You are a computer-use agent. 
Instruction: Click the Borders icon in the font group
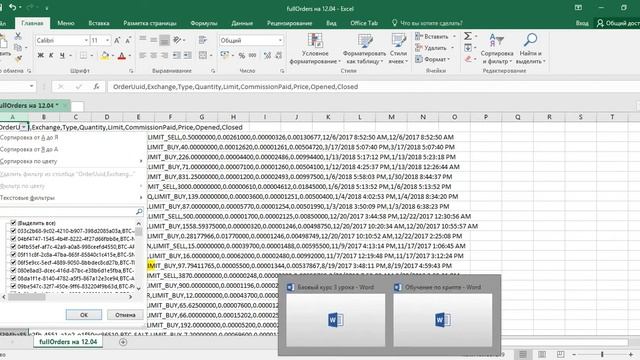point(83,56)
